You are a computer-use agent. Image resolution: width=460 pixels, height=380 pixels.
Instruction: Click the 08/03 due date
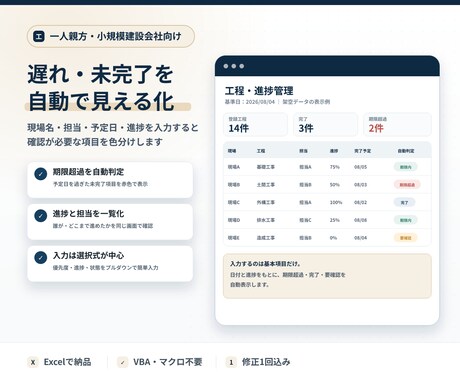tap(360, 185)
